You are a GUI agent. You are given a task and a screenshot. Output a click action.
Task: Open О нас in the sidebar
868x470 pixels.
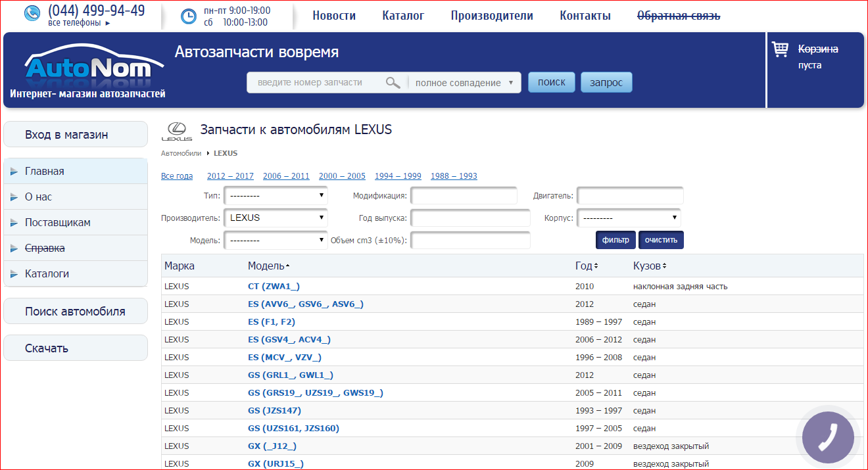coord(76,197)
